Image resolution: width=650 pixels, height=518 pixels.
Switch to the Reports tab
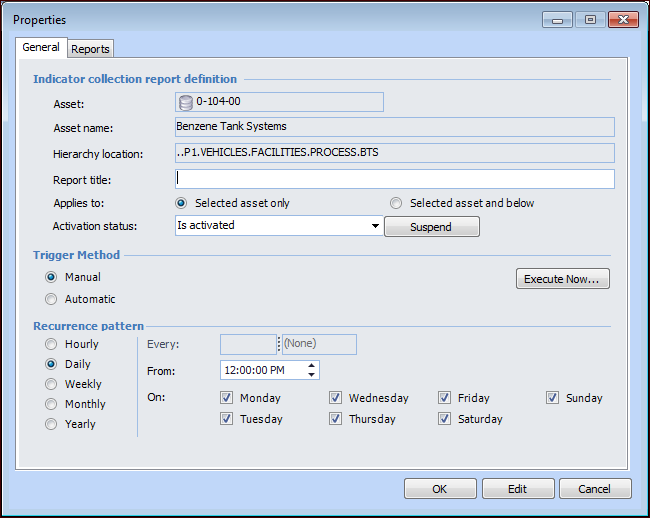pyautogui.click(x=91, y=49)
